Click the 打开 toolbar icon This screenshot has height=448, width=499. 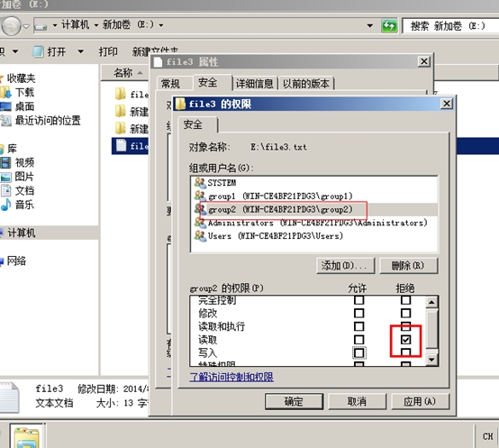click(38, 51)
